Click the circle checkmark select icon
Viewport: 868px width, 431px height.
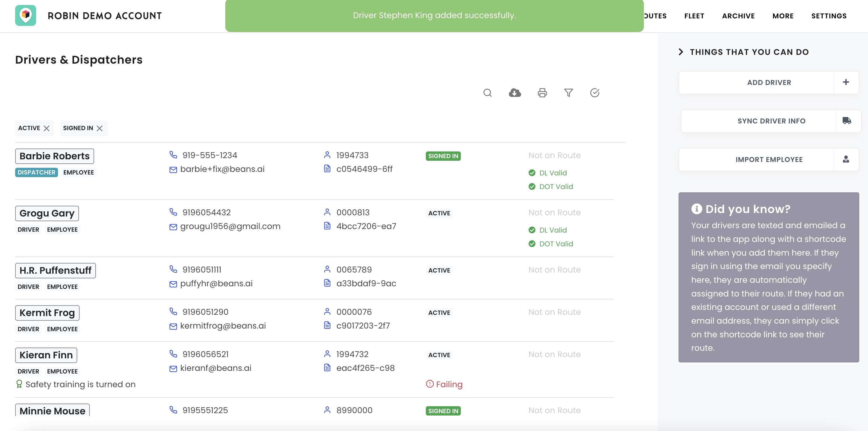tap(595, 93)
